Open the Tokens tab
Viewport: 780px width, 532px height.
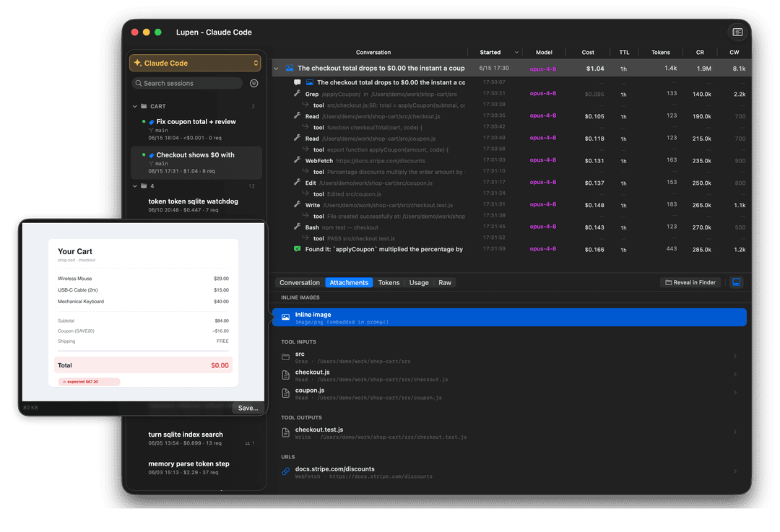[389, 282]
